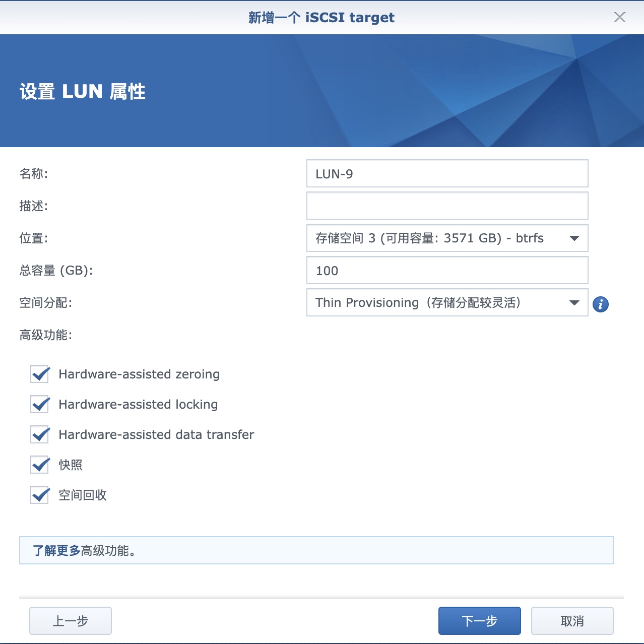Toggle the 快照 checkbox

click(x=40, y=465)
